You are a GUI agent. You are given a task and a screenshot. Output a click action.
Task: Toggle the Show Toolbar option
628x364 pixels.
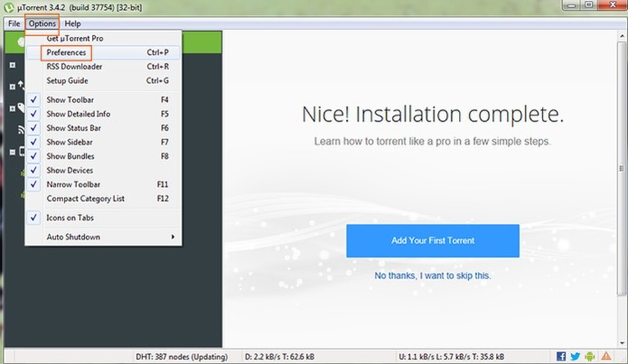pos(103,99)
